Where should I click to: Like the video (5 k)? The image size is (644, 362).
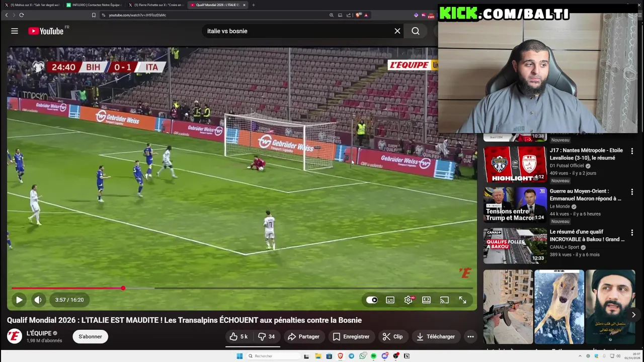[x=238, y=337]
